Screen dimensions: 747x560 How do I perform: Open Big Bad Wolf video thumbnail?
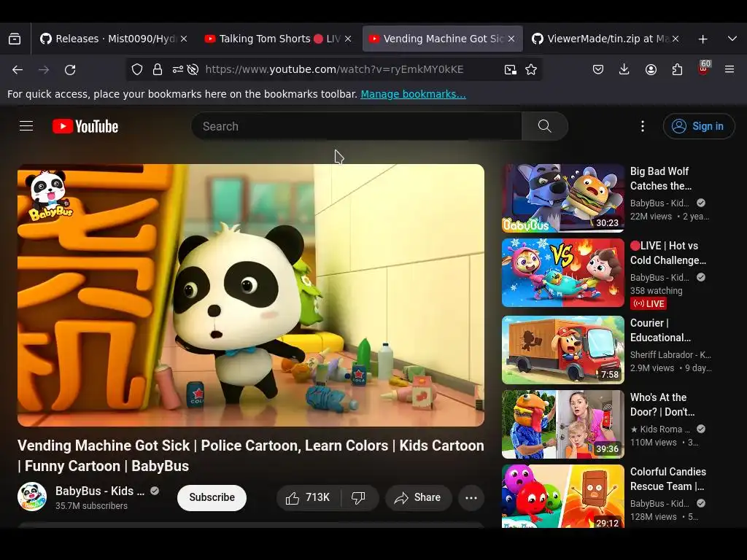(x=563, y=198)
